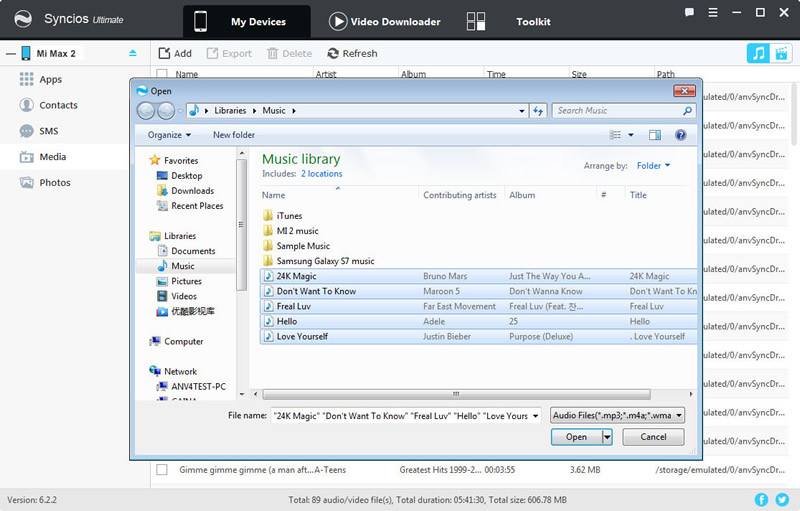
Task: Click Refresh in the Syncios toolbar
Action: click(352, 53)
